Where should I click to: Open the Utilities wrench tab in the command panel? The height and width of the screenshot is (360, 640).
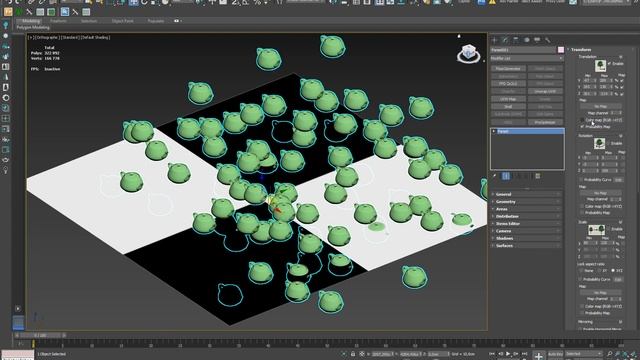(548, 40)
